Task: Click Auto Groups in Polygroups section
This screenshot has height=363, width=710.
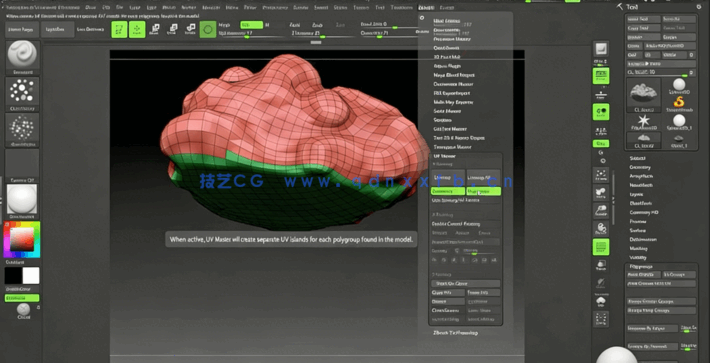Action: pyautogui.click(x=643, y=275)
